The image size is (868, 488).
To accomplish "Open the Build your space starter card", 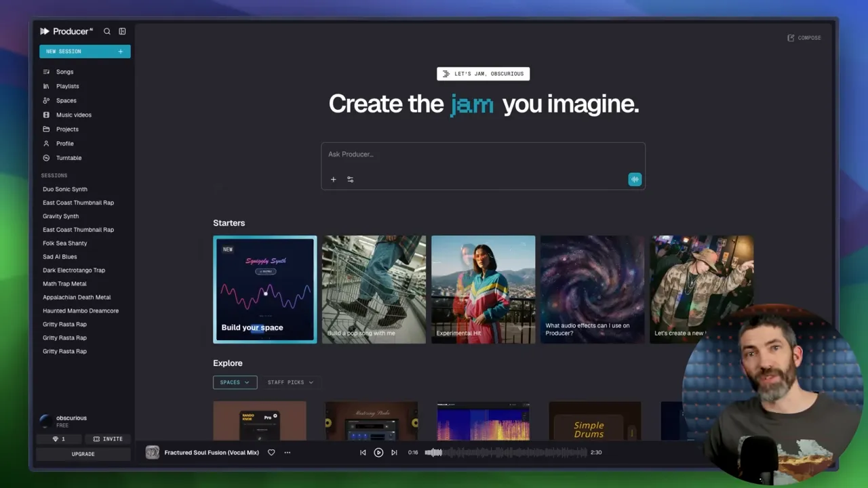I will coord(264,289).
